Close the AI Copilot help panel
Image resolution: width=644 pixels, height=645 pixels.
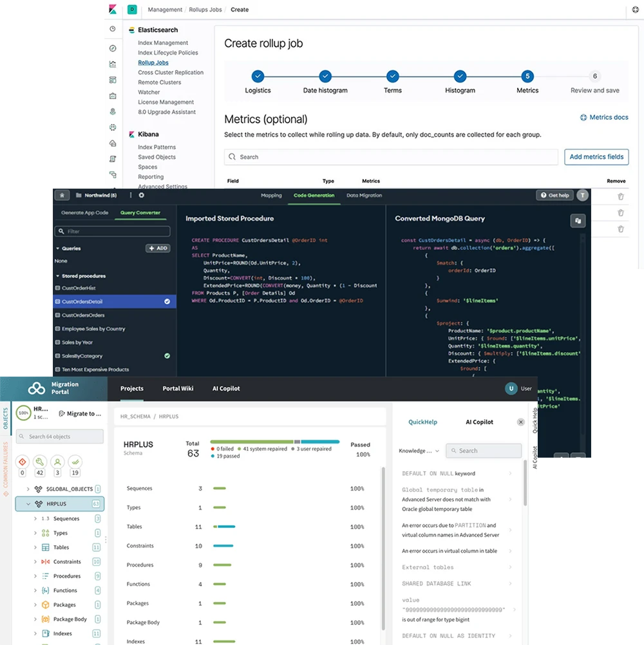tap(520, 422)
